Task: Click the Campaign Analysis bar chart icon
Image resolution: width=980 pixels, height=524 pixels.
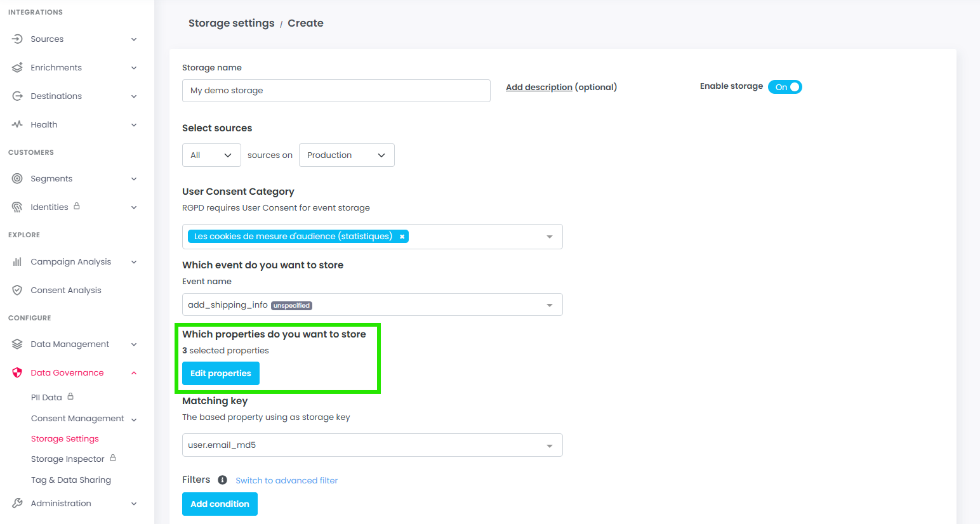Action: pyautogui.click(x=17, y=262)
